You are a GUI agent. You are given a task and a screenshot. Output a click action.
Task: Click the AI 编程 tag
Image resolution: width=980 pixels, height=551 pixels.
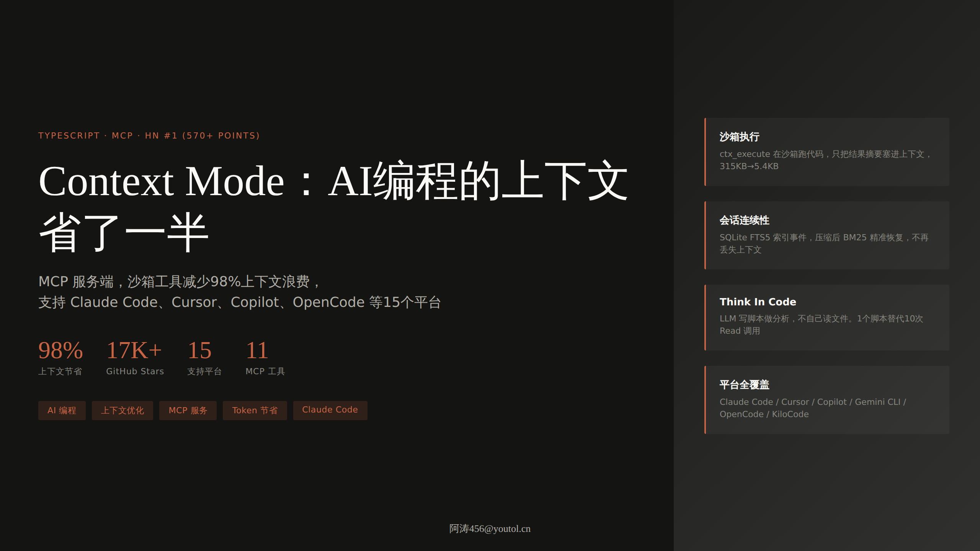[x=62, y=410]
